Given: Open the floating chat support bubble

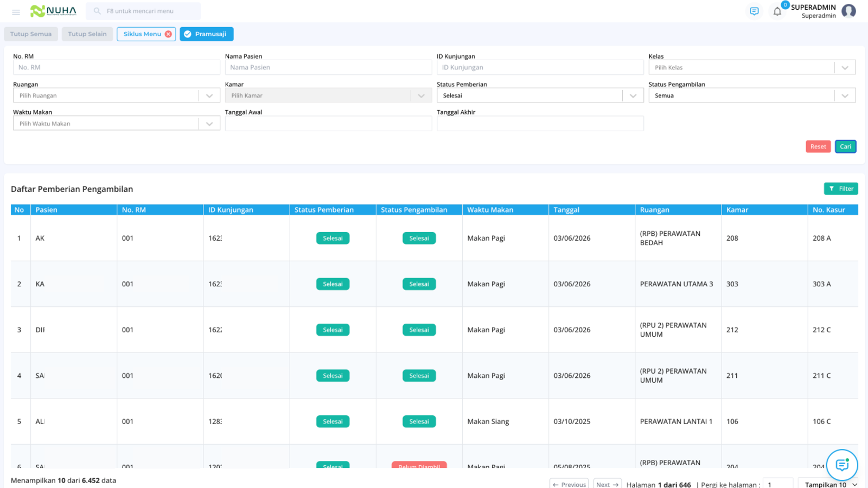Looking at the screenshot, I should [x=842, y=465].
